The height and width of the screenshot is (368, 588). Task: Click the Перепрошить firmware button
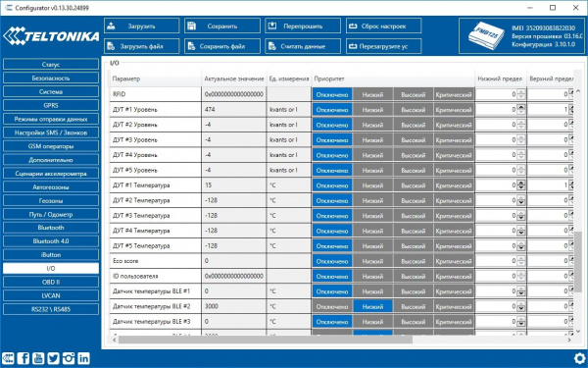[x=303, y=26]
